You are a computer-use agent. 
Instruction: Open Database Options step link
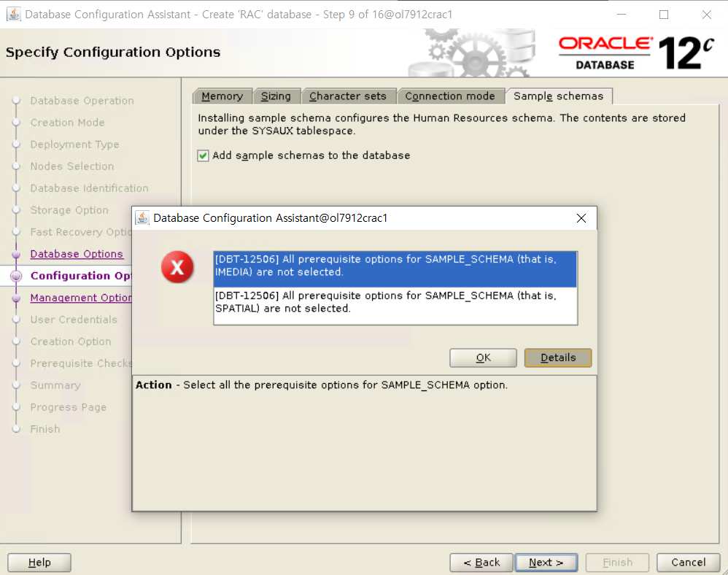pos(77,254)
